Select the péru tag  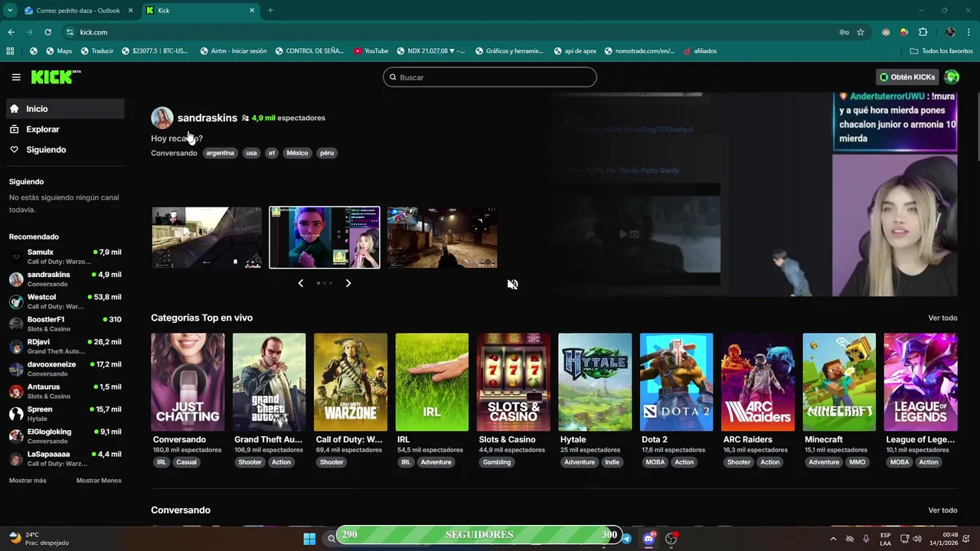click(327, 153)
